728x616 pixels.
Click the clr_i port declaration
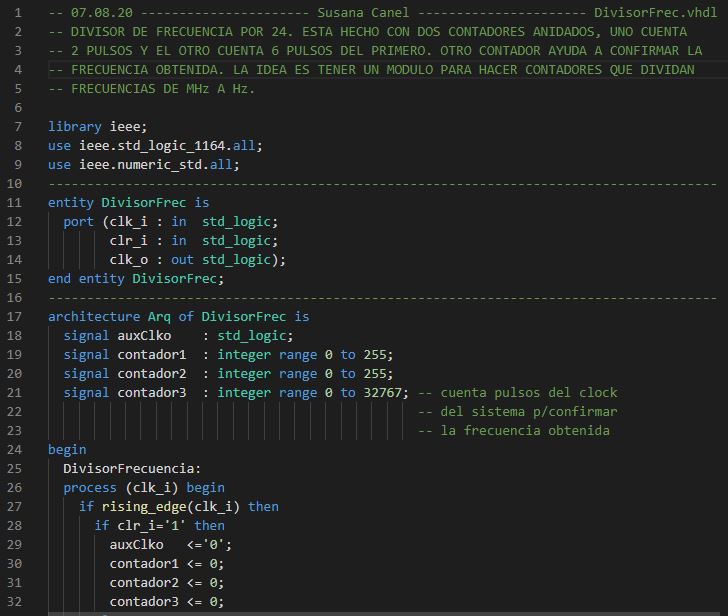(x=129, y=240)
